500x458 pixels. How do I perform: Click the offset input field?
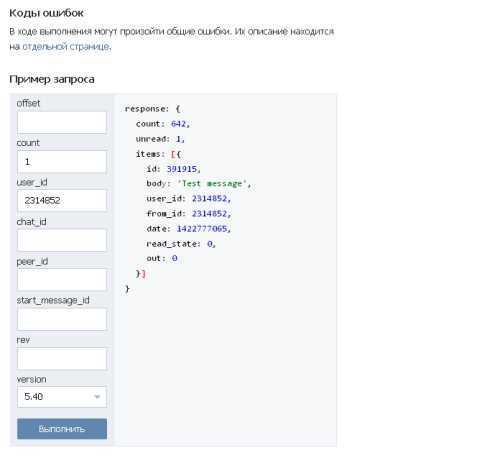62,123
